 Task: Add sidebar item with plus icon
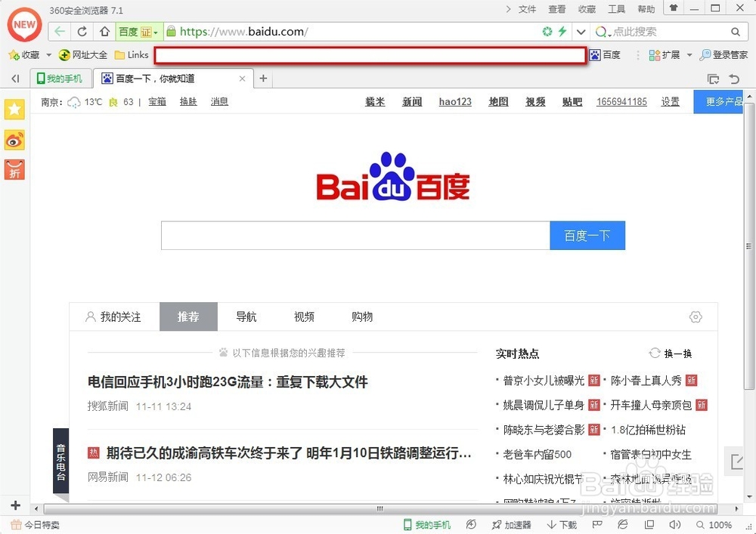15,505
